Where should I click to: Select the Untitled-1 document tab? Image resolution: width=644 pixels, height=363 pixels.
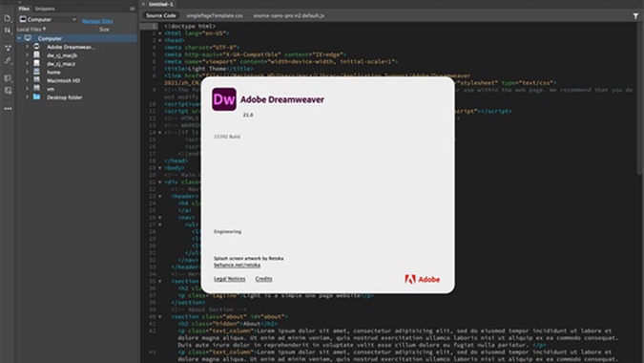click(x=160, y=4)
